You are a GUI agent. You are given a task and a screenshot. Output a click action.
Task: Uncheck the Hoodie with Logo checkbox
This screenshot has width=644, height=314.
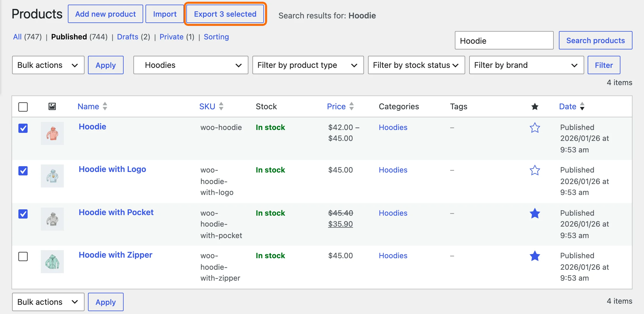(23, 171)
